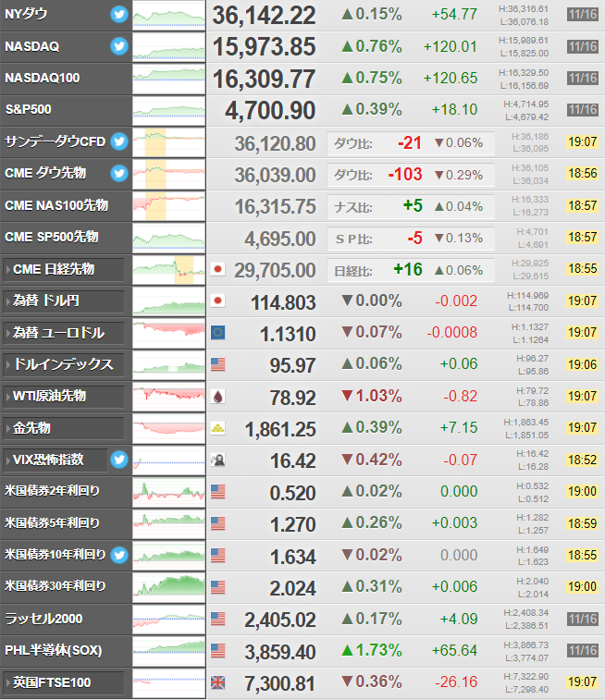Image resolution: width=605 pixels, height=700 pixels.
Task: Click the SOX change ▲1.73%
Action: pyautogui.click(x=372, y=650)
